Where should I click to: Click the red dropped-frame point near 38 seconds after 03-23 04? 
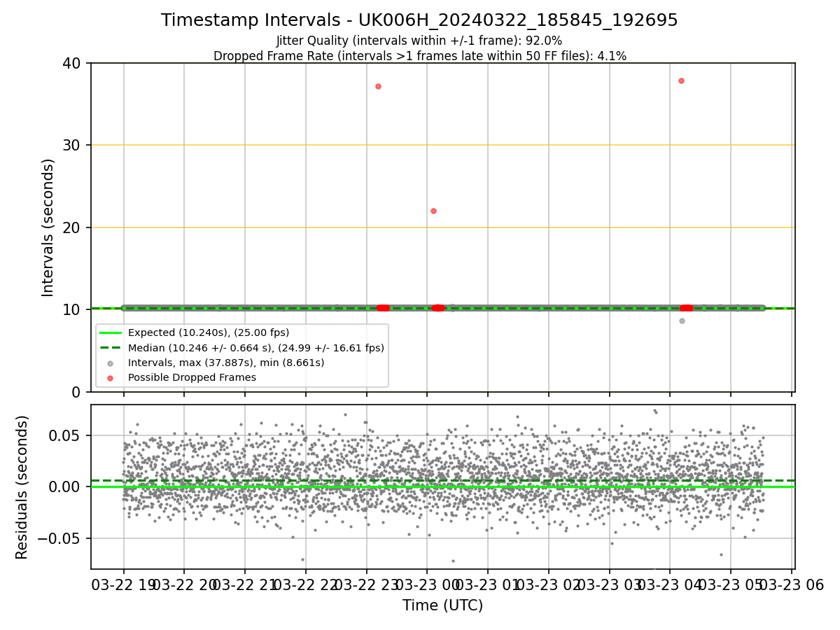click(x=681, y=80)
